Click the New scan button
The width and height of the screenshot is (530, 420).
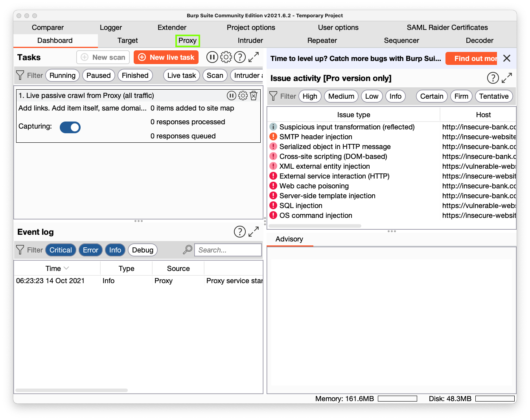click(103, 57)
